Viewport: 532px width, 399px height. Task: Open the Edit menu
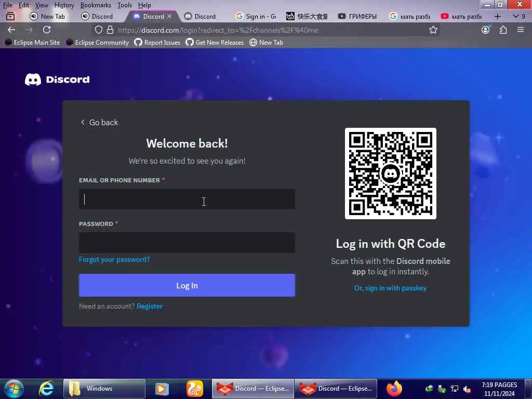coord(23,5)
